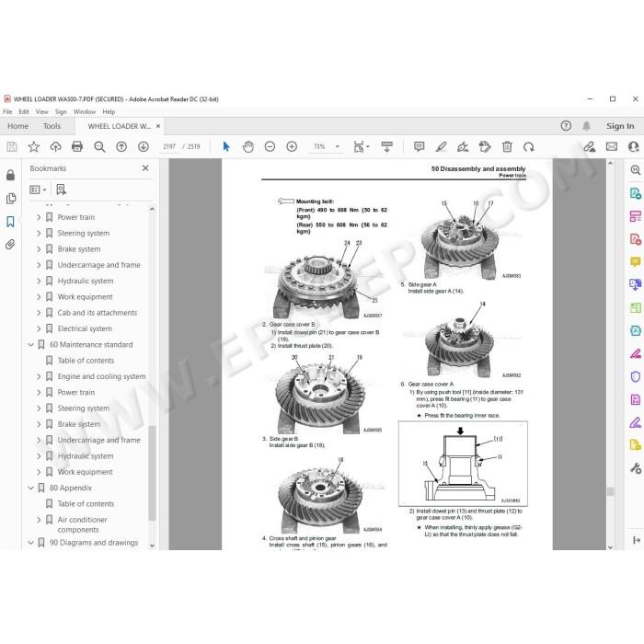
Task: Open the bookmark options dropdown
Action: coord(38,190)
